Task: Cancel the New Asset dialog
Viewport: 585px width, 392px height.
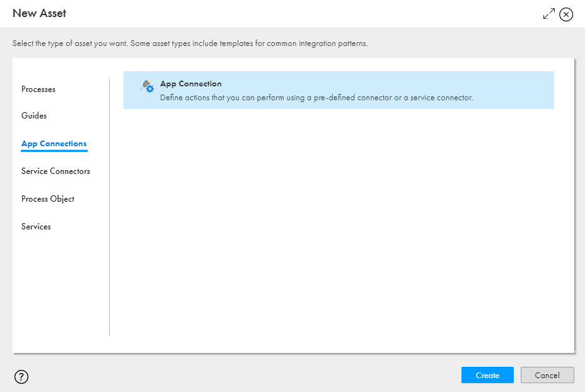Action: click(547, 375)
